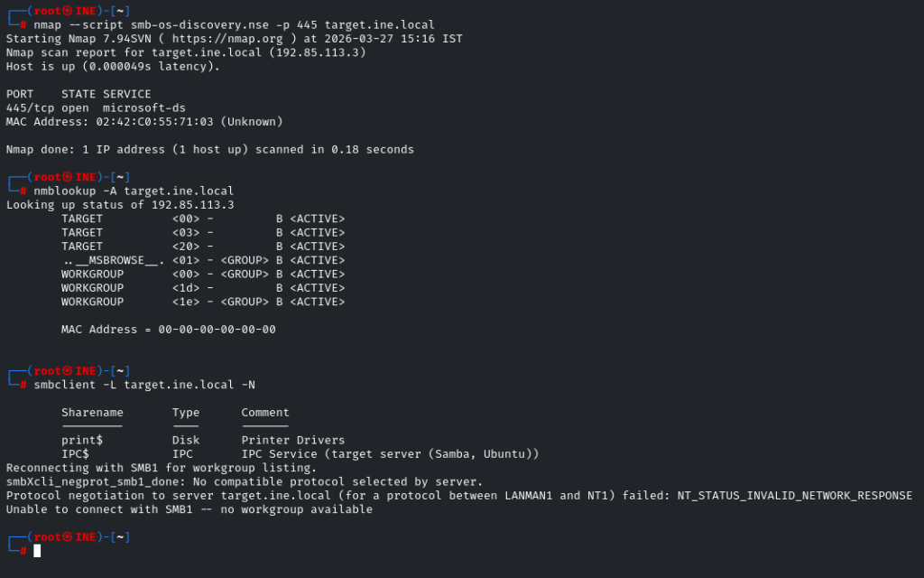The image size is (924, 578).
Task: Click the cursor block at the last prompt
Action: [37, 551]
